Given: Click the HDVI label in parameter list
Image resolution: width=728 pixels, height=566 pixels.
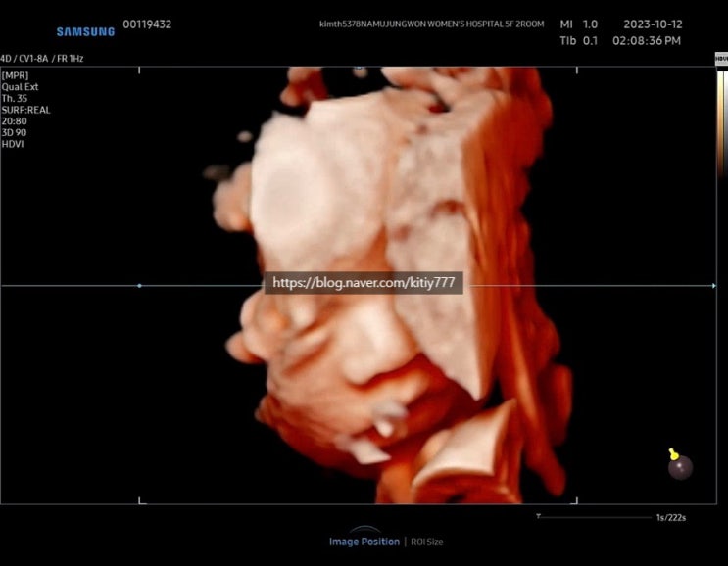Looking at the screenshot, I should point(13,144).
